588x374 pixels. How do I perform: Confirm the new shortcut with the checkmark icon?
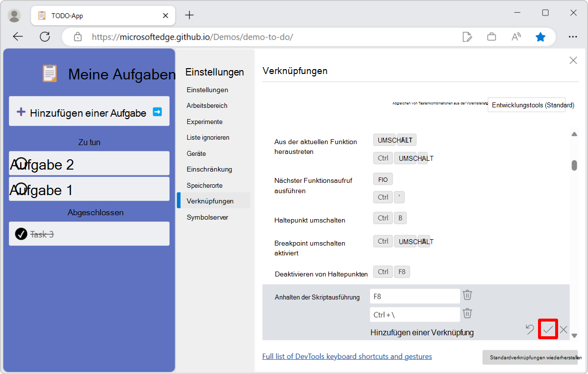(x=548, y=329)
